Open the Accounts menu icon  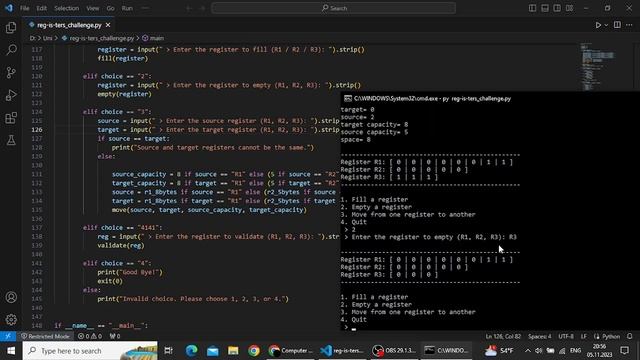pyautogui.click(x=11, y=297)
